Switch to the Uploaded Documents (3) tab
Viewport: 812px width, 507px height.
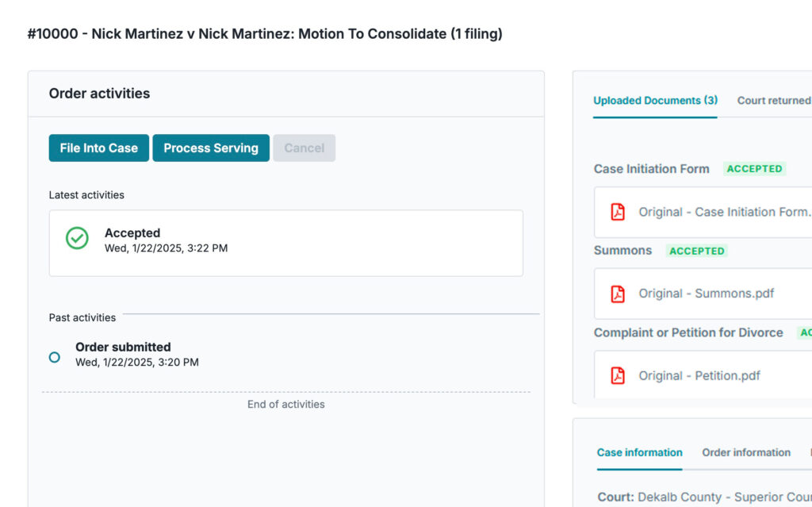coord(655,101)
